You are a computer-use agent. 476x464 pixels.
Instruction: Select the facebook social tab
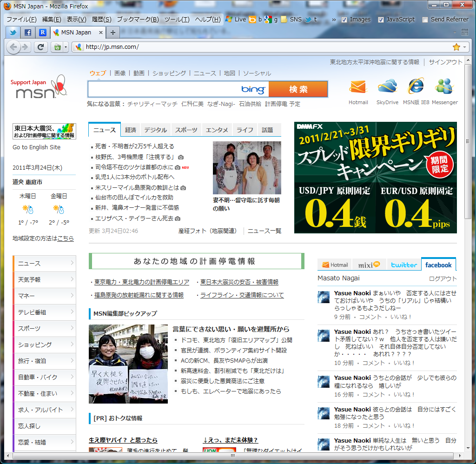[x=438, y=265]
